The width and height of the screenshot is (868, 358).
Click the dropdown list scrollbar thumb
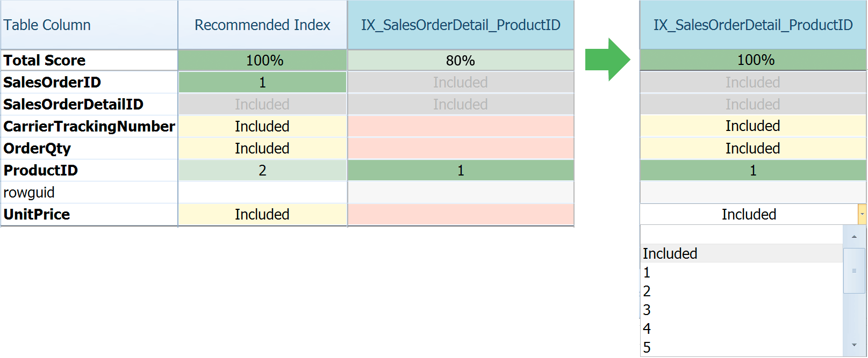point(854,271)
